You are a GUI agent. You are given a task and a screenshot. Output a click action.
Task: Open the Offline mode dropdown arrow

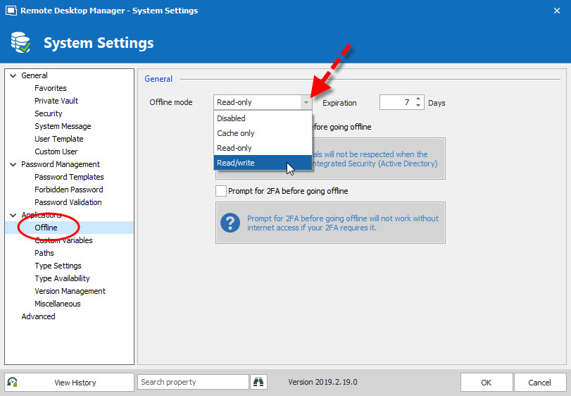306,102
